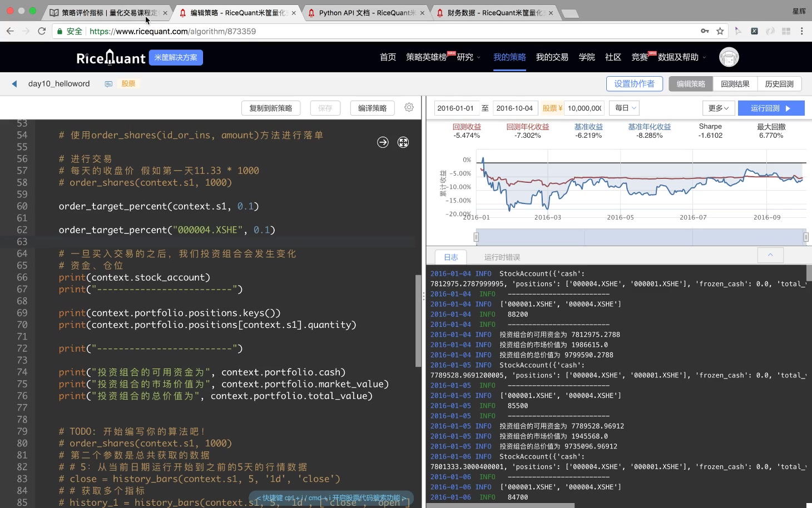Click the code search shortcut hint bar
812x508 pixels.
[331, 498]
